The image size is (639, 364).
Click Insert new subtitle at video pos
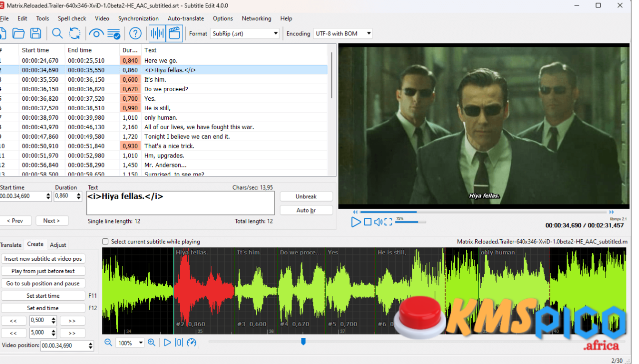pos(43,259)
